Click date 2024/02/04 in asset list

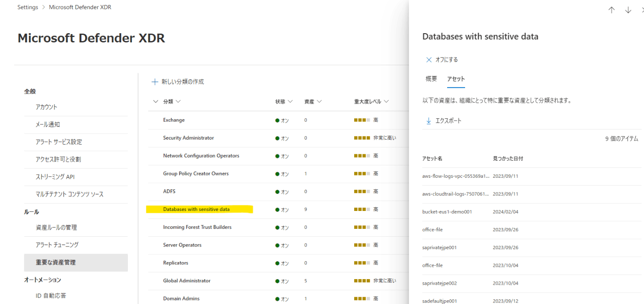(x=506, y=212)
